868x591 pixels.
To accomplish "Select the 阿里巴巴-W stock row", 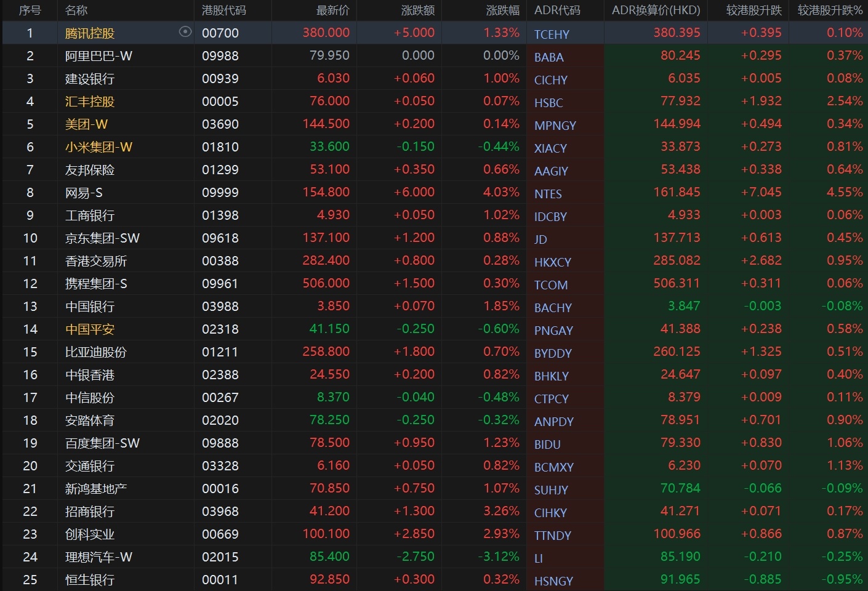I will click(x=98, y=56).
